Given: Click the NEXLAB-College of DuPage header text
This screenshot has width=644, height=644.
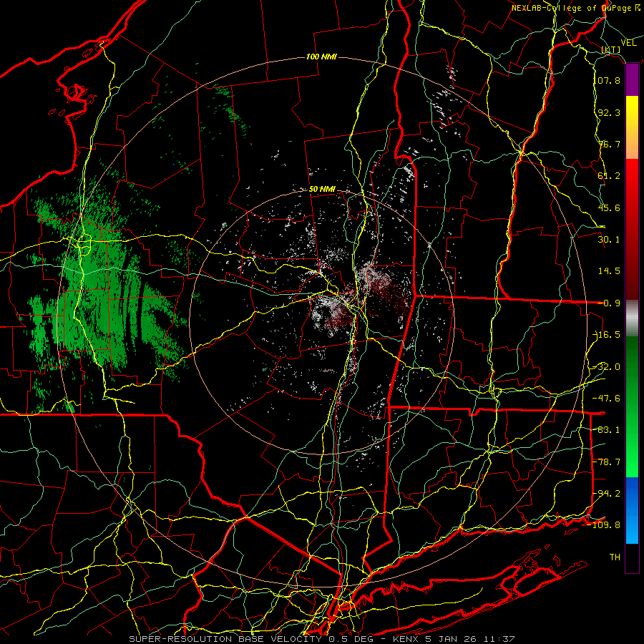Looking at the screenshot, I should coord(576,8).
